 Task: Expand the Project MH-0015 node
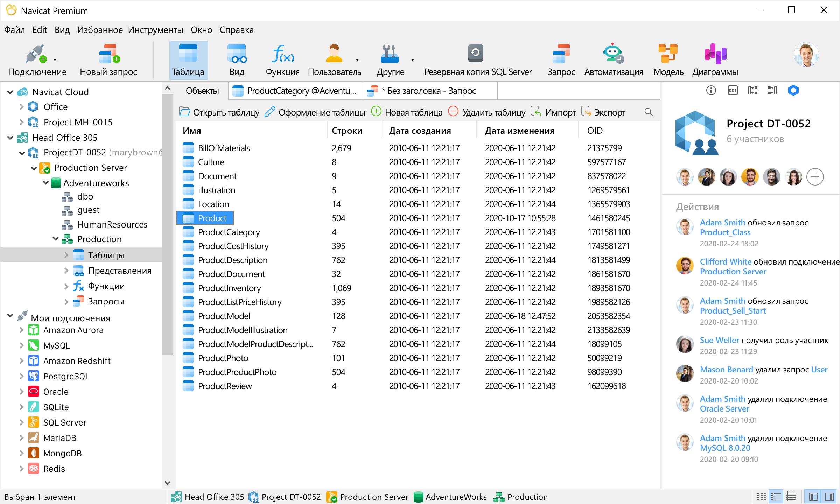point(21,122)
